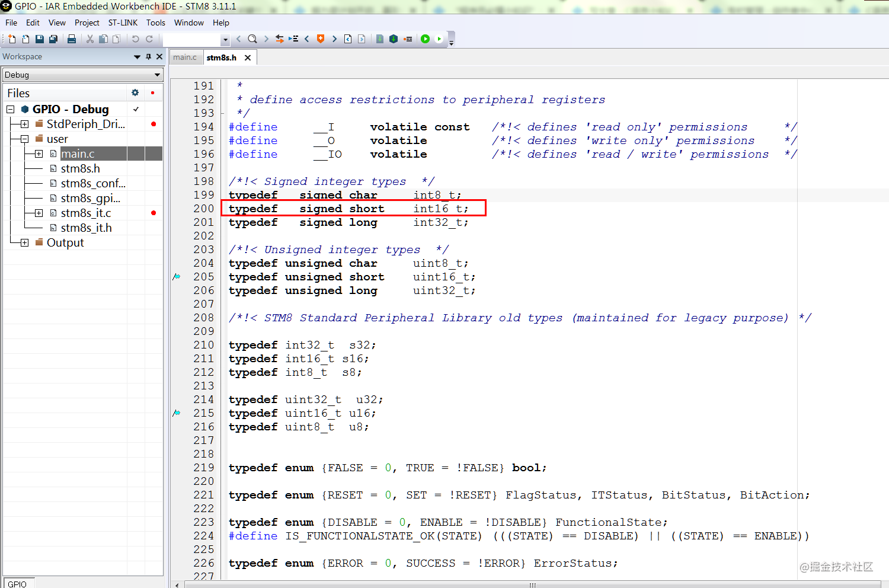Click the New Document toolbar icon
889x588 pixels.
[12, 39]
